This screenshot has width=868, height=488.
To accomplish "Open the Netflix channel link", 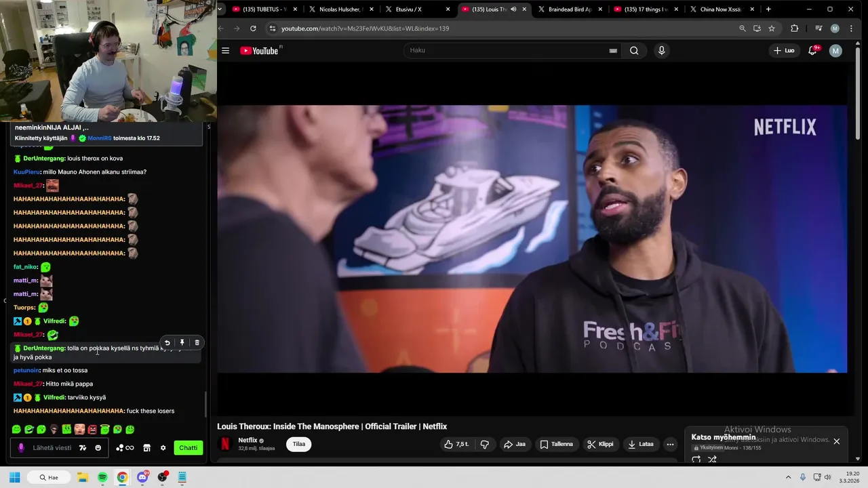I will [x=248, y=441].
